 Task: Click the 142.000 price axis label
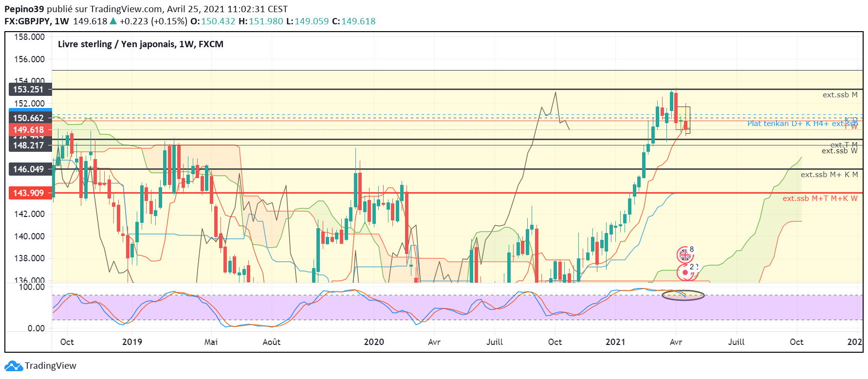pos(29,214)
